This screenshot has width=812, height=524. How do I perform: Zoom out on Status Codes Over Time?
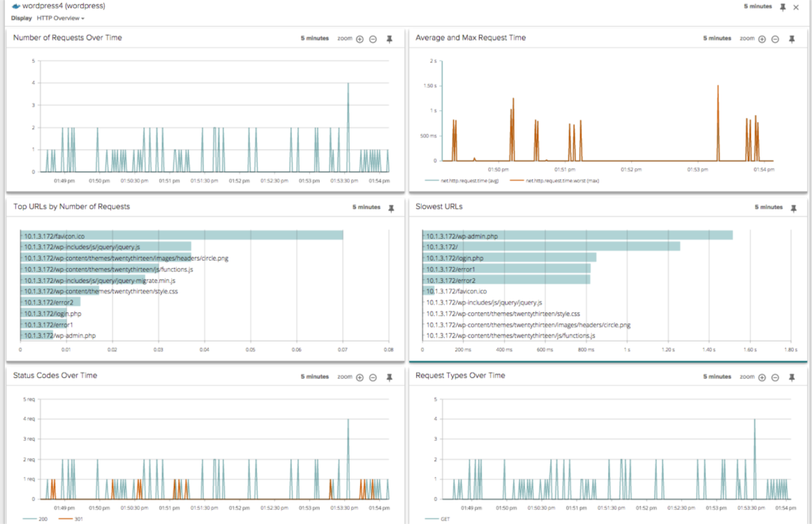click(x=373, y=377)
